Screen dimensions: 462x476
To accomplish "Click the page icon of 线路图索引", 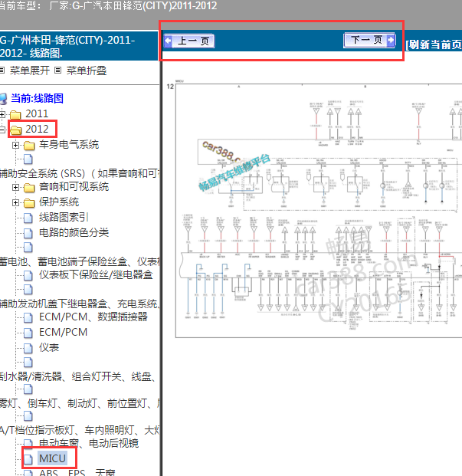I will point(28,218).
